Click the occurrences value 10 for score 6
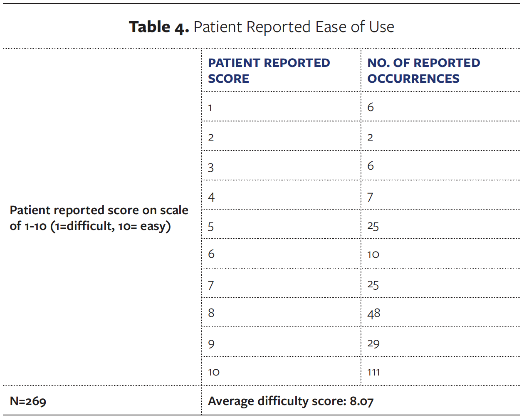This screenshot has width=524, height=420. [x=373, y=254]
